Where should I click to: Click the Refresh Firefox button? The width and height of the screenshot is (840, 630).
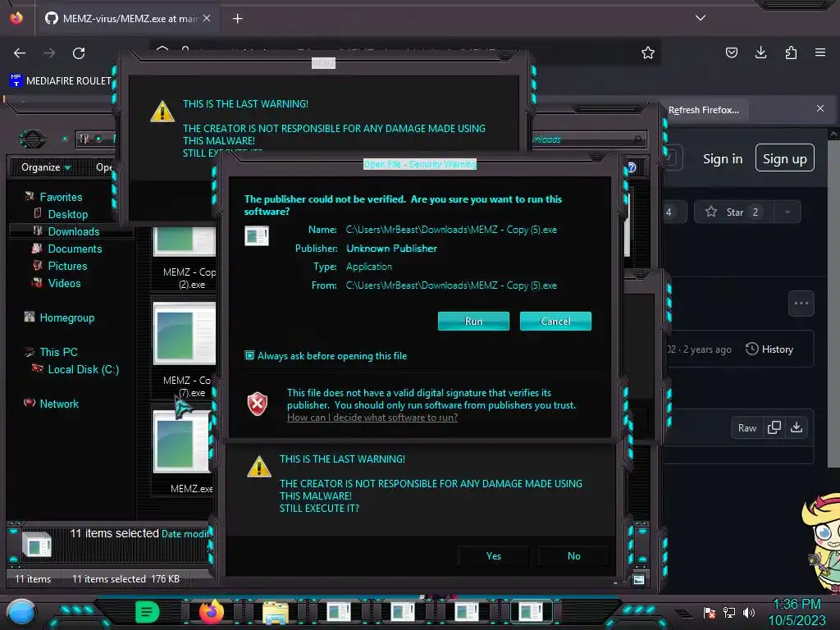pyautogui.click(x=703, y=110)
